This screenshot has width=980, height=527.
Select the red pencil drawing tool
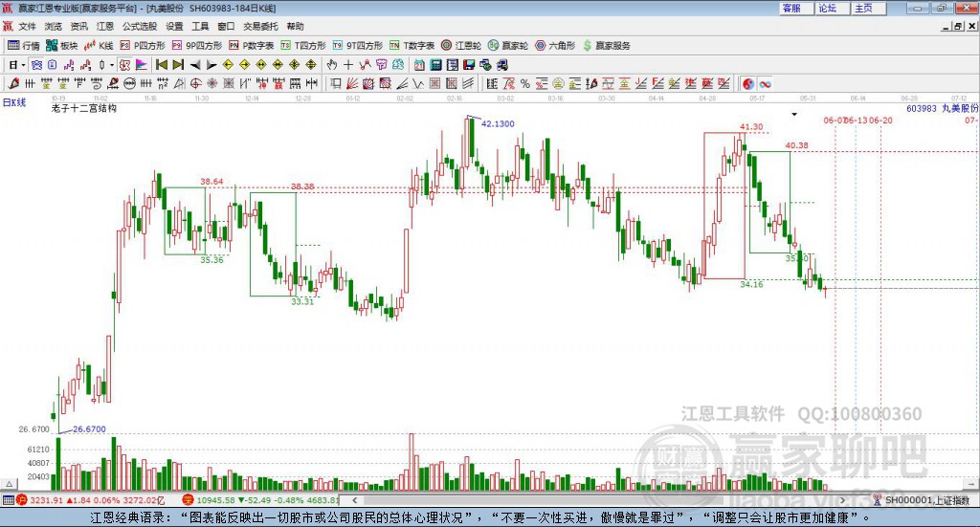click(13, 83)
